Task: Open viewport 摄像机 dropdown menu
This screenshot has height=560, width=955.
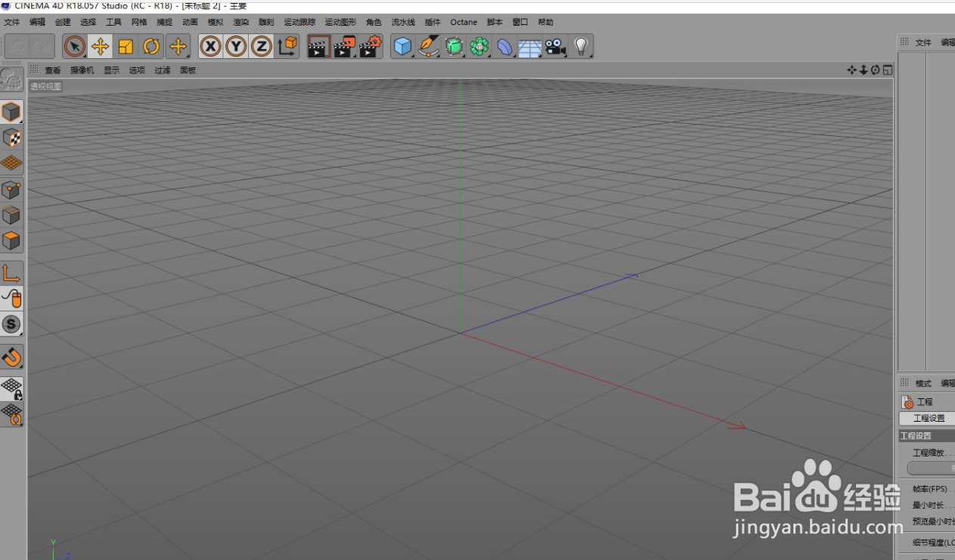Action: click(82, 70)
